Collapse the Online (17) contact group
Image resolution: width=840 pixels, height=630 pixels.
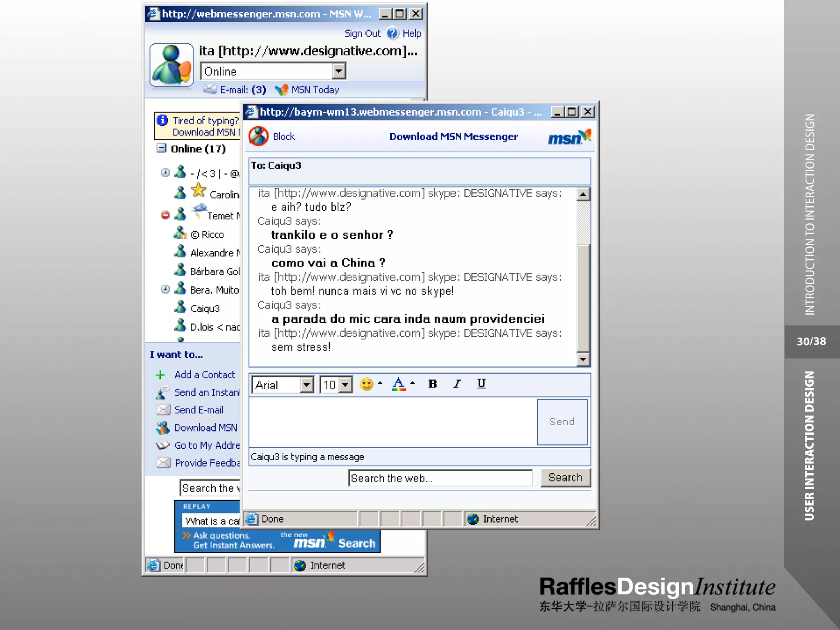162,148
